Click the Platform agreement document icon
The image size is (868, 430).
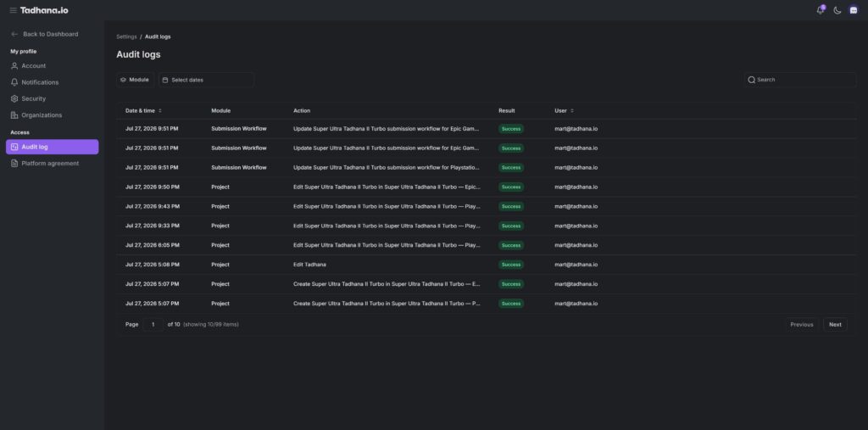click(14, 164)
